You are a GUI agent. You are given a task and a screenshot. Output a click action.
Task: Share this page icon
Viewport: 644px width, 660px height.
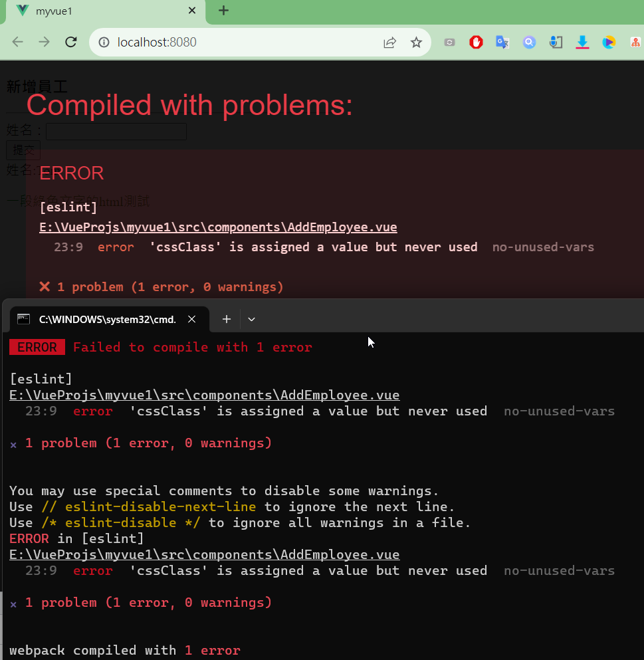[389, 42]
